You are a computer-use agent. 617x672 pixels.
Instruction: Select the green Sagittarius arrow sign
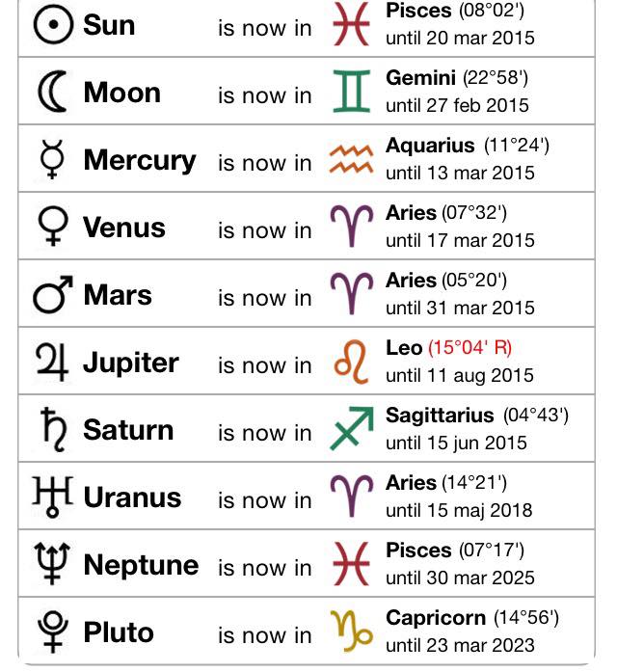click(352, 428)
